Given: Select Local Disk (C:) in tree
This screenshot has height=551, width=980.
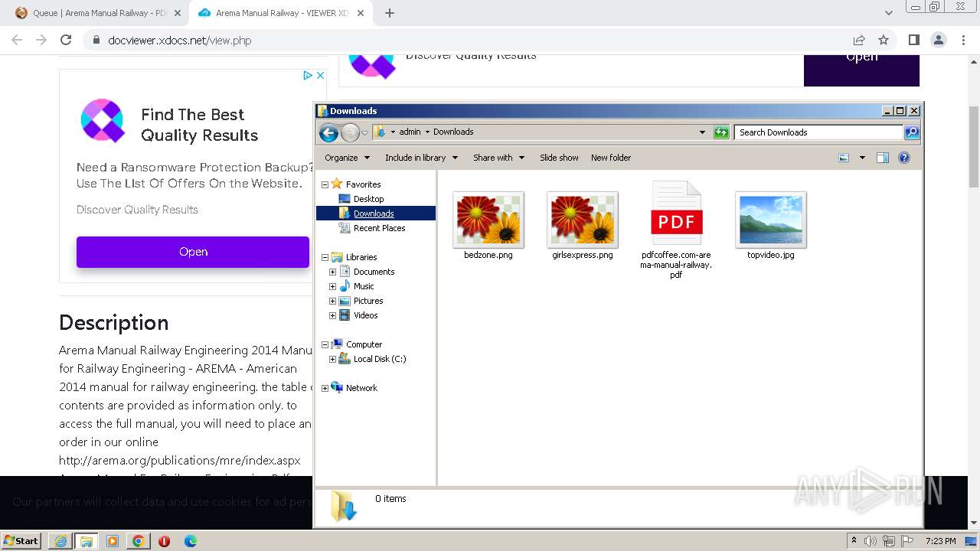Looking at the screenshot, I should pyautogui.click(x=379, y=359).
